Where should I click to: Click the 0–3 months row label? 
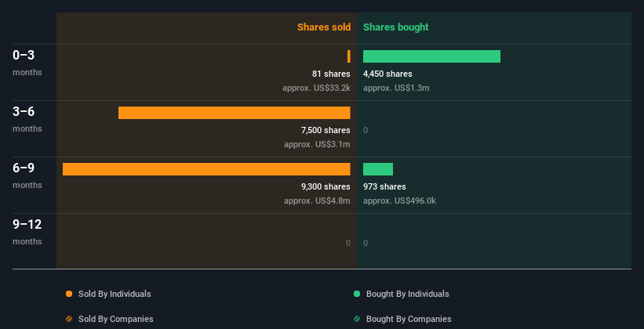click(27, 63)
